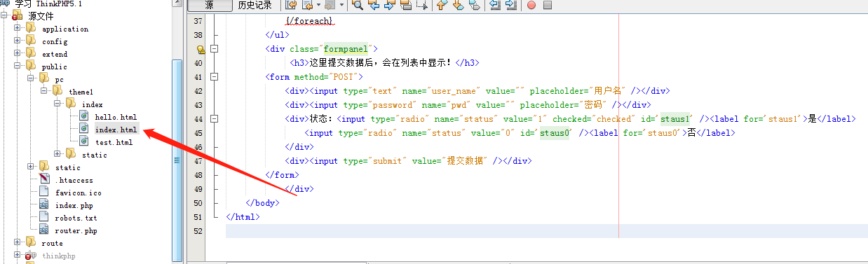Toggle highlight search results
868x264 pixels.
[x=406, y=4]
